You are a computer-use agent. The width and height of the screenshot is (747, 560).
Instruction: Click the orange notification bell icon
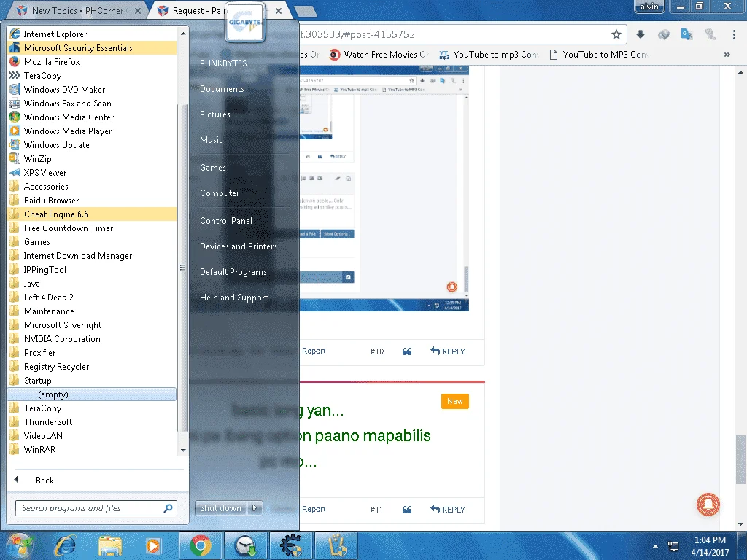click(708, 505)
